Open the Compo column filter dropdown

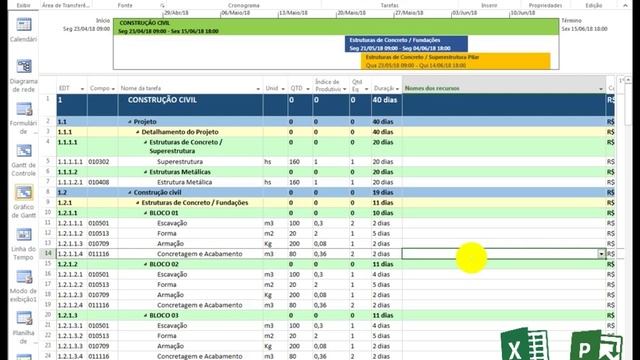click(113, 89)
